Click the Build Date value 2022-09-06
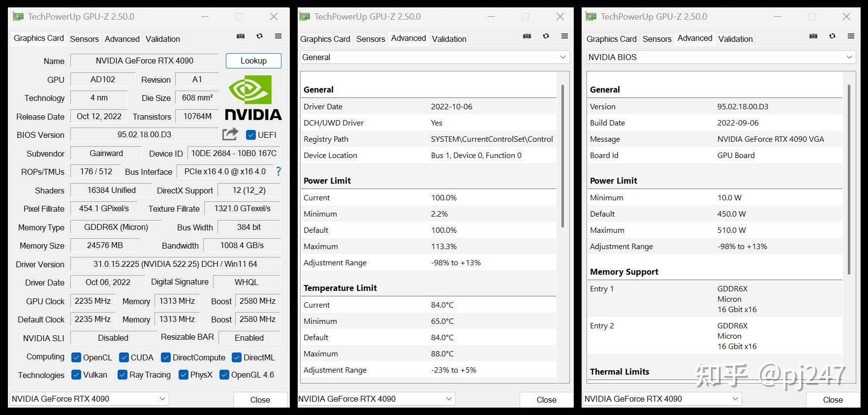Viewport: 868px width, 415px height. pos(738,123)
